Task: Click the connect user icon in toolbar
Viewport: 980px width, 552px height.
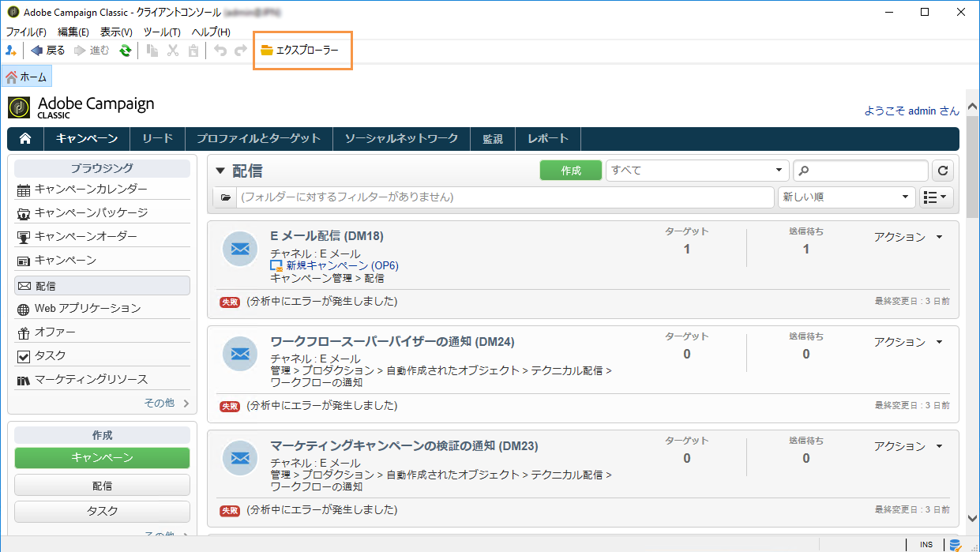Action: point(11,51)
